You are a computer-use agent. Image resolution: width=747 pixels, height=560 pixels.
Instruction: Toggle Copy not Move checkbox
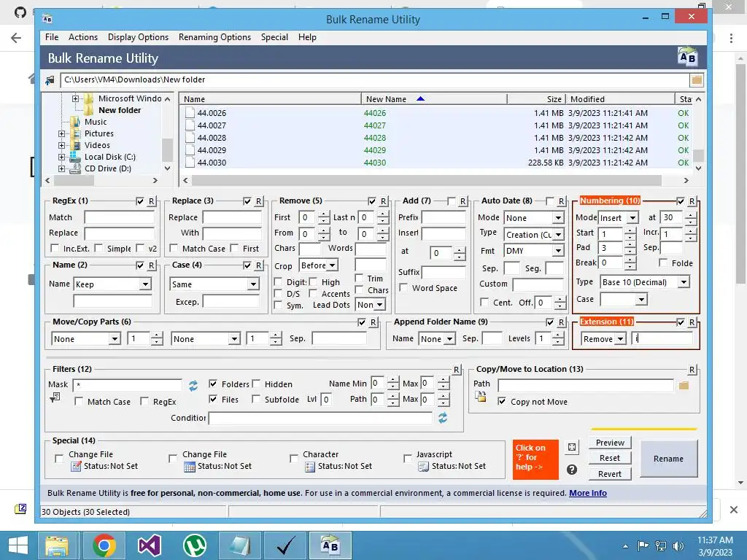coord(502,402)
